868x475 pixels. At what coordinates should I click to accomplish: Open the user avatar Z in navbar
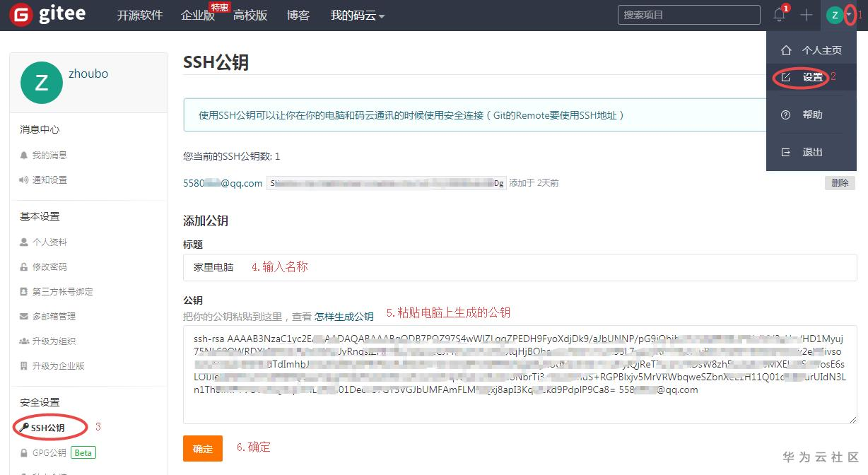point(835,15)
